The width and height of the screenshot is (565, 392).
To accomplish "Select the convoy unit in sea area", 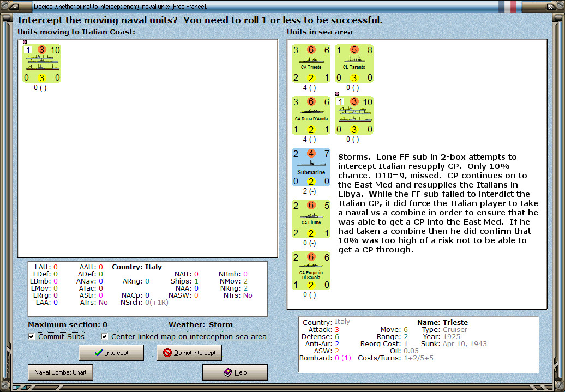I will point(354,115).
